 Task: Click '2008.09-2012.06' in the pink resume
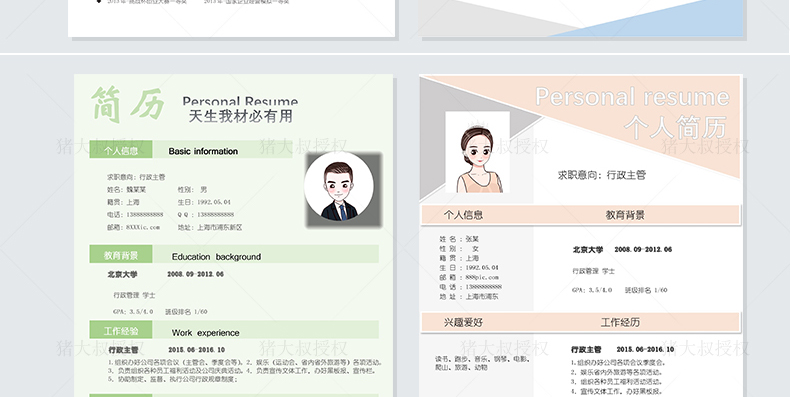tap(643, 250)
